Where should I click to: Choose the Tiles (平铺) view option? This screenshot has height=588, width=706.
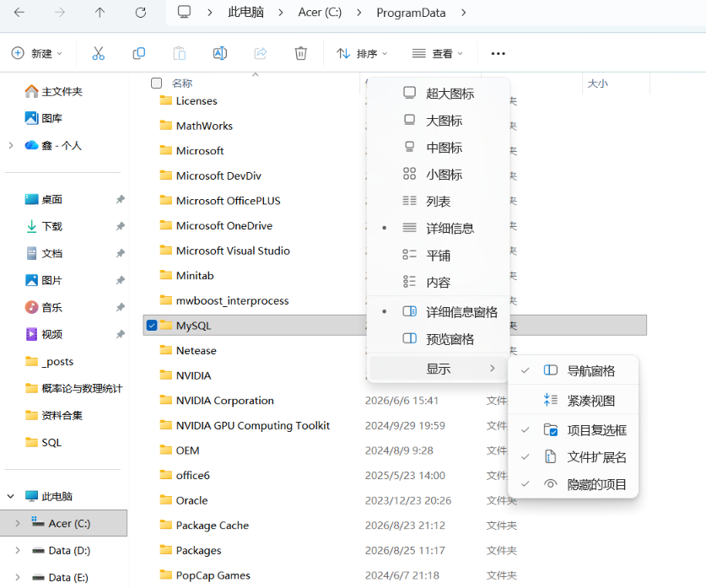[x=438, y=256]
